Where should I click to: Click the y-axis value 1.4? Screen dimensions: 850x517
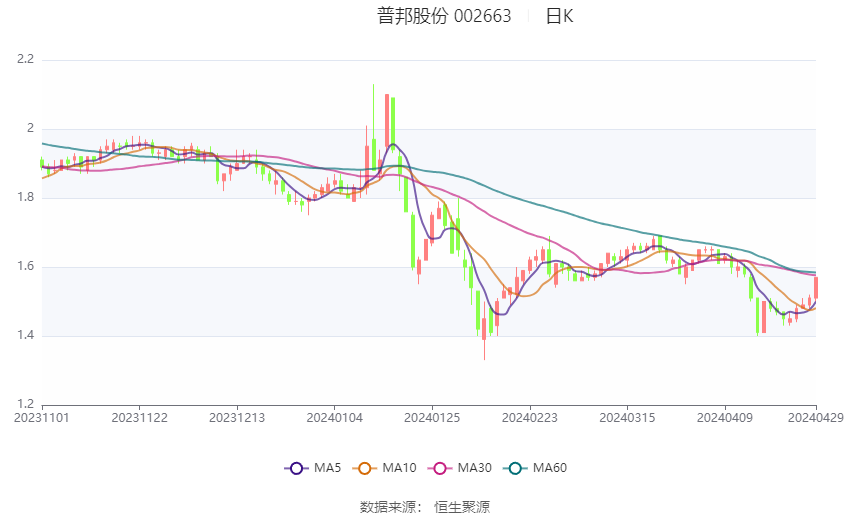tap(25, 335)
